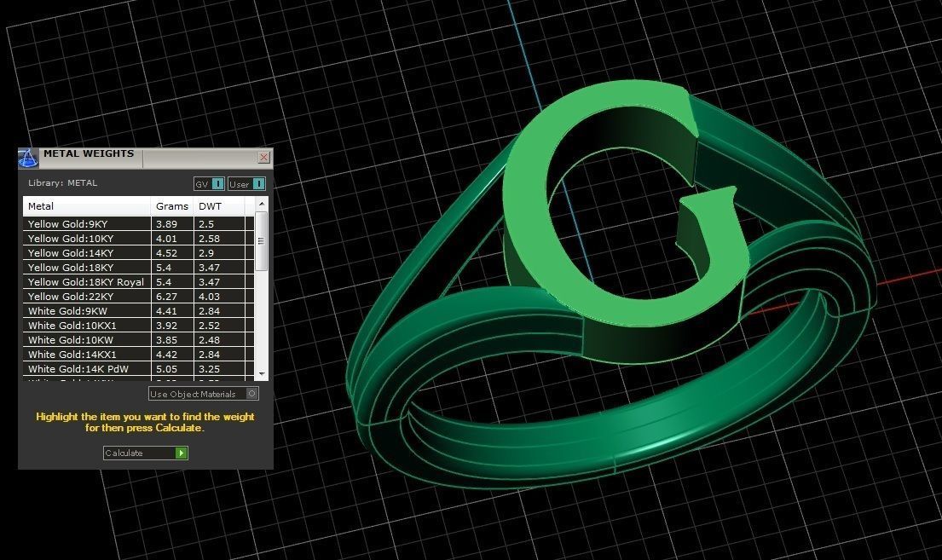Select the White Gold:10KX1 row
Viewport: 942px width, 560px height.
pos(139,325)
